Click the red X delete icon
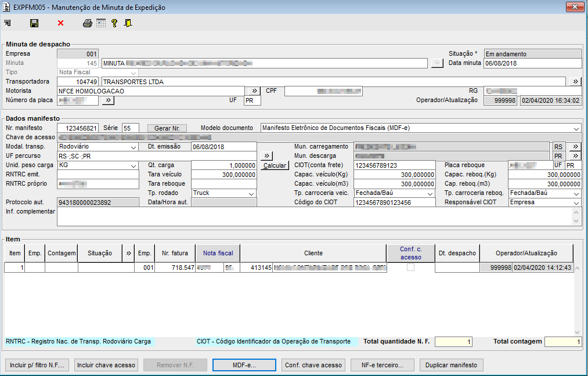 pos(60,23)
